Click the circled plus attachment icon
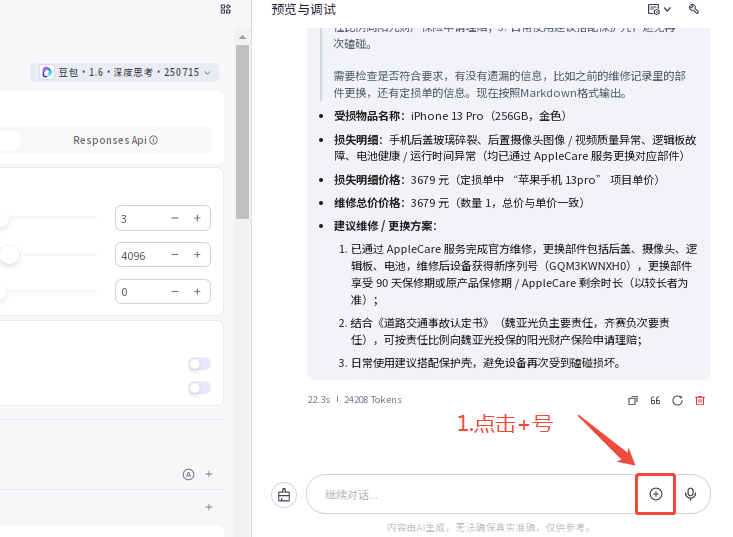Screen dimensions: 733x537 point(656,494)
